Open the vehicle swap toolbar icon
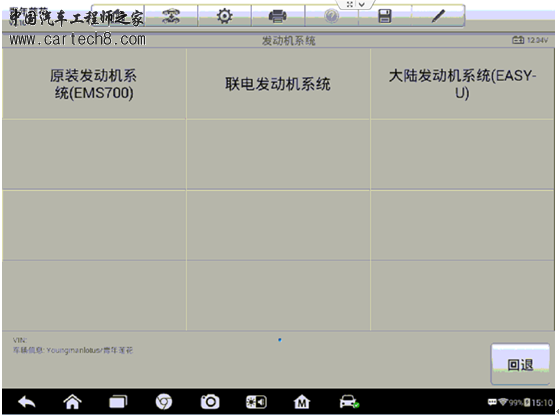The width and height of the screenshot is (559, 419). [171, 16]
